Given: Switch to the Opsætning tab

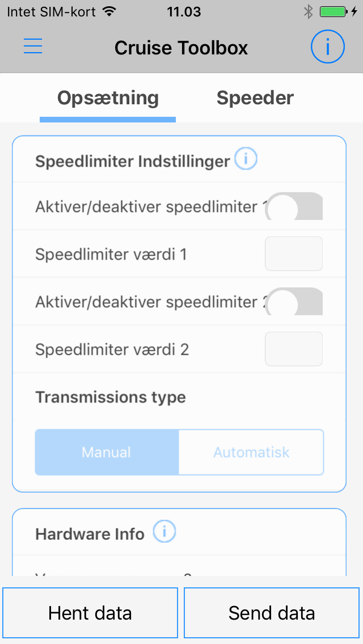Looking at the screenshot, I should (x=108, y=98).
